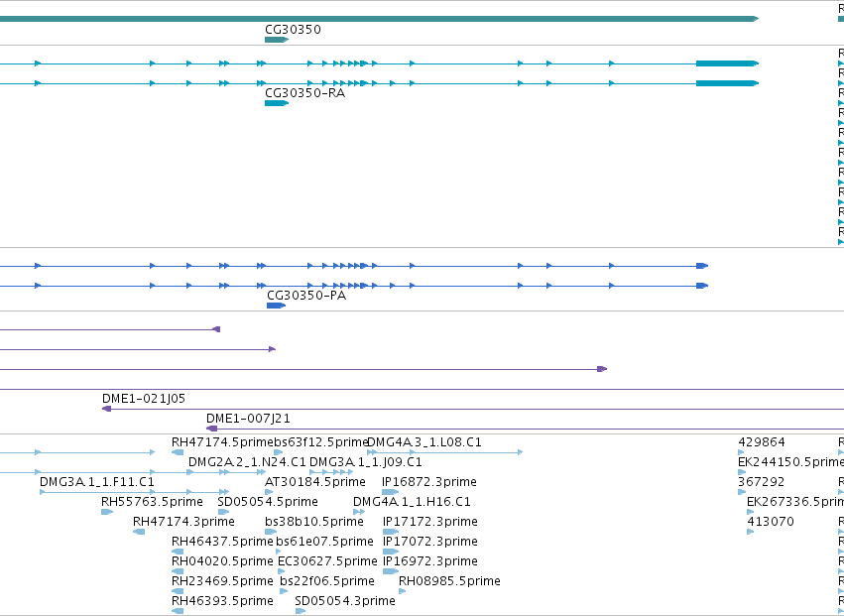Viewport: 844px width, 616px height.
Task: Click the EK267336.5prime EST label
Action: pyautogui.click(x=795, y=502)
